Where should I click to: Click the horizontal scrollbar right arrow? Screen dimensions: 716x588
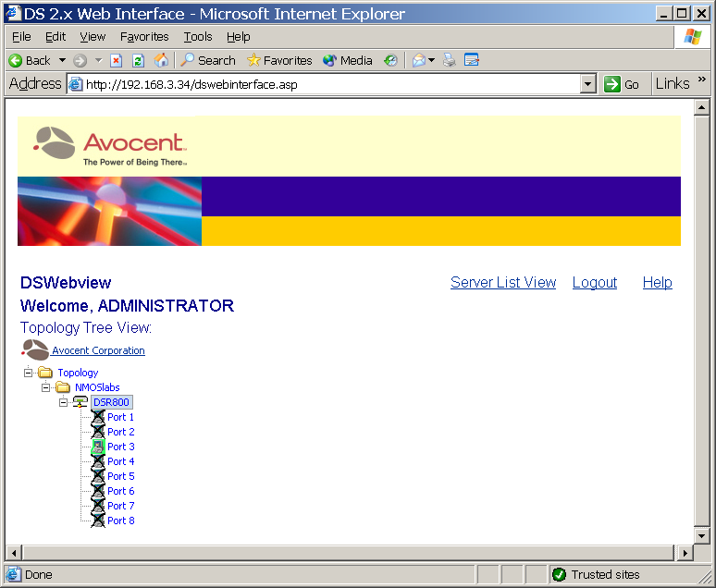pos(685,553)
